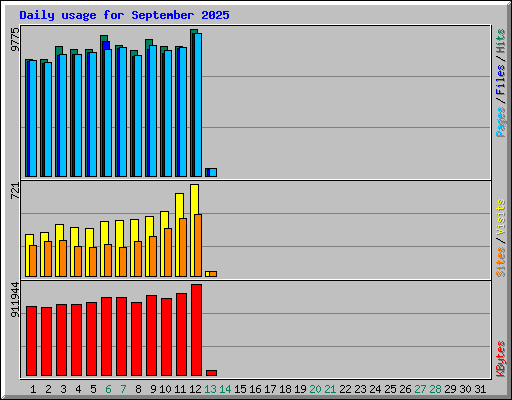Click the day 27 axis label

click(x=420, y=389)
